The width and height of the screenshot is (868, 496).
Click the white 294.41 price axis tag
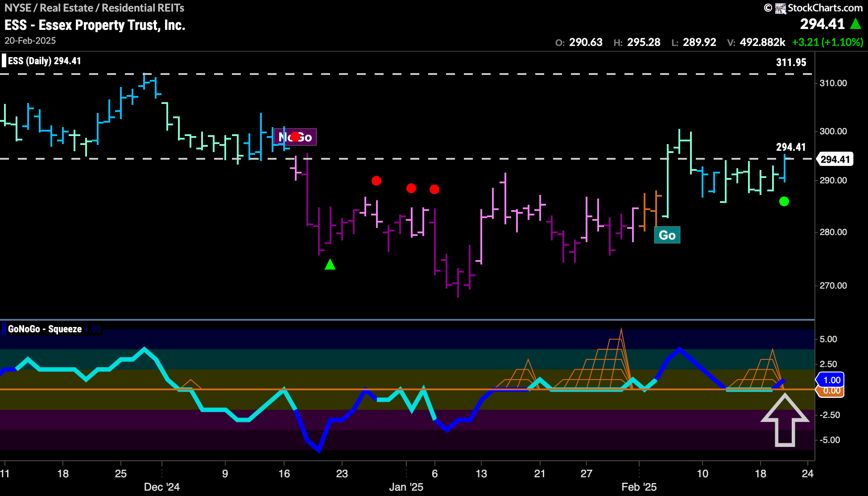click(x=835, y=159)
